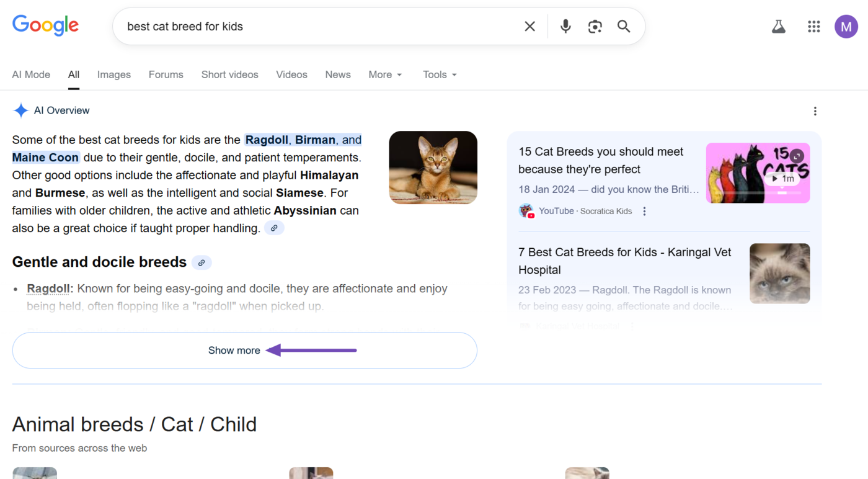The width and height of the screenshot is (868, 479).
Task: Switch to the Images tab
Action: pos(113,74)
